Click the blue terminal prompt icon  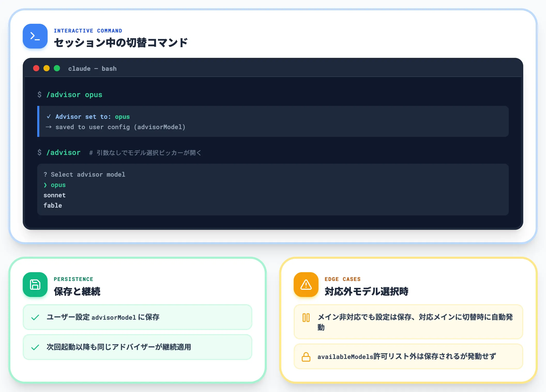(35, 36)
